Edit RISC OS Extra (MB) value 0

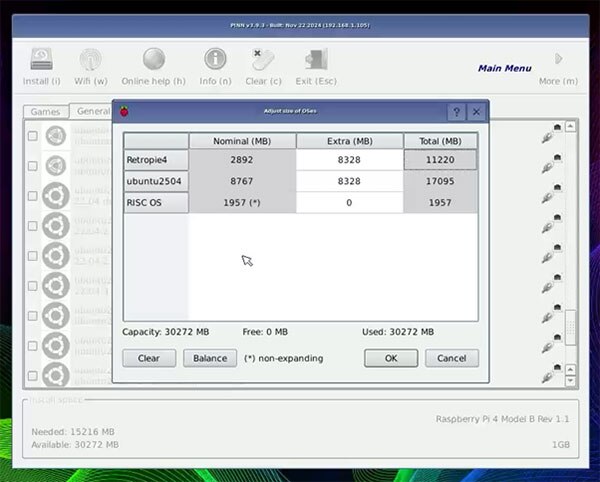pyautogui.click(x=349, y=202)
